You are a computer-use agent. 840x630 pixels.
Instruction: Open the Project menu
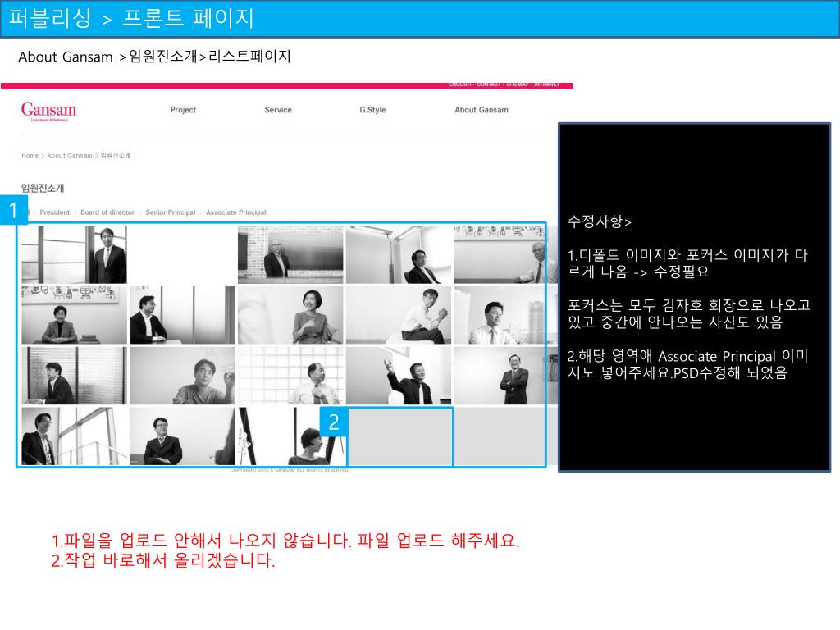click(183, 110)
